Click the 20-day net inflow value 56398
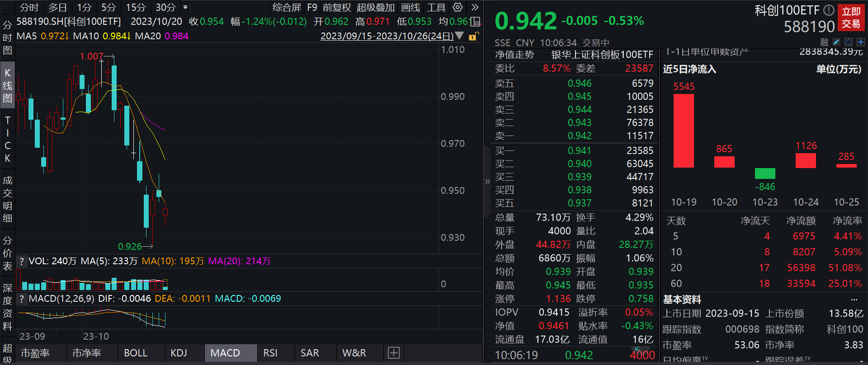The image size is (868, 365). (801, 268)
